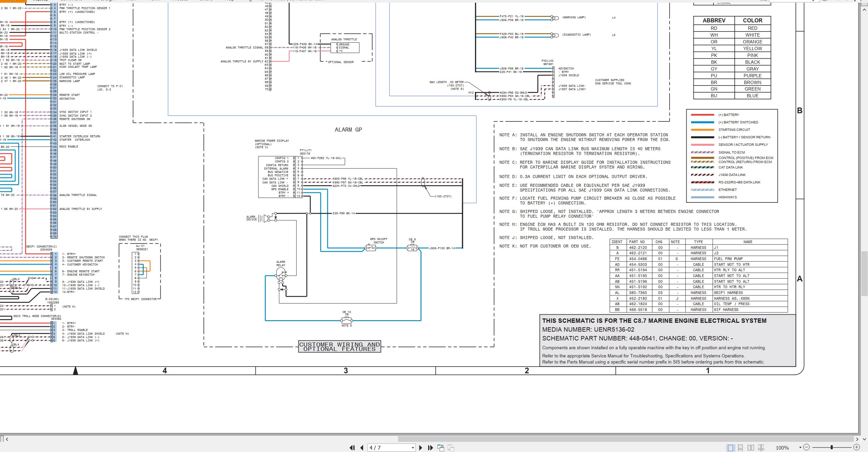Click the horizontal scrollbar right arrow
Screen dimensions: 868x452
pos(857,439)
